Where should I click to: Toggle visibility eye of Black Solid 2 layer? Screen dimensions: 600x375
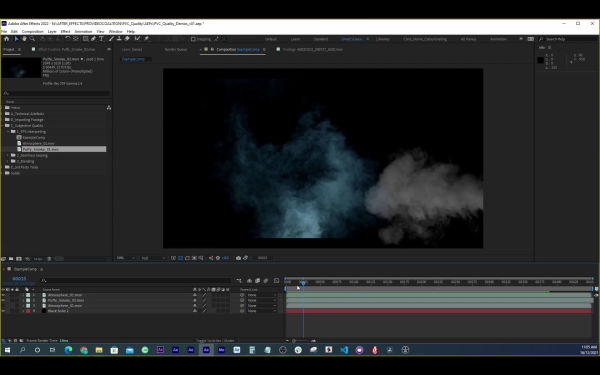tap(3, 311)
